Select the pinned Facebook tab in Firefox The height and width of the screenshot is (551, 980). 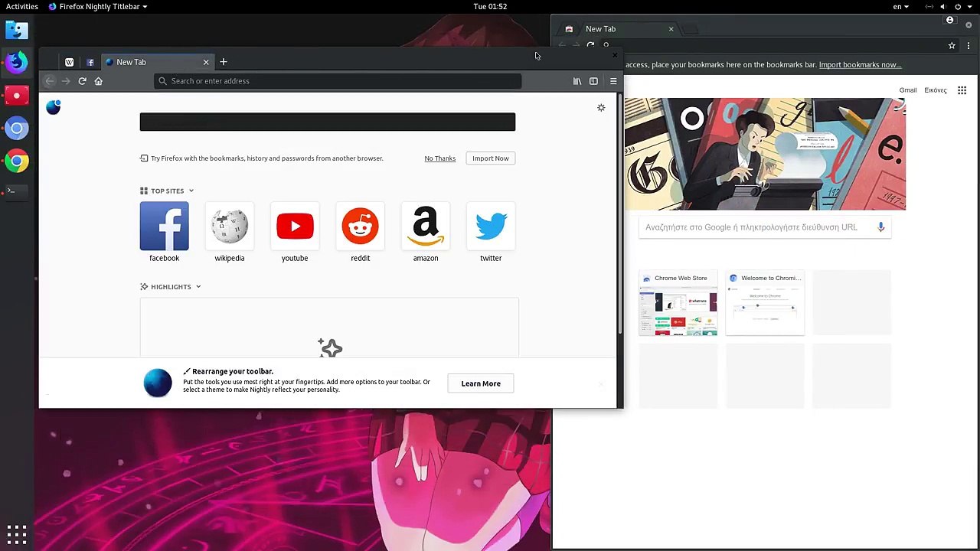click(x=90, y=62)
